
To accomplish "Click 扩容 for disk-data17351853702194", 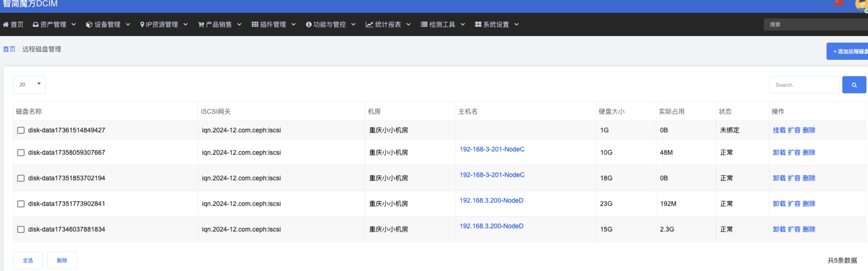I will click(794, 178).
